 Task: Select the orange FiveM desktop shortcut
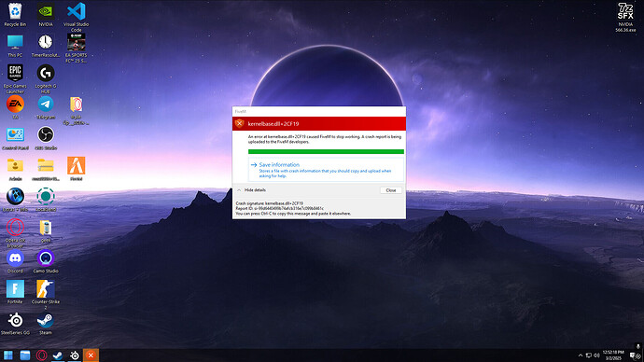tap(76, 169)
